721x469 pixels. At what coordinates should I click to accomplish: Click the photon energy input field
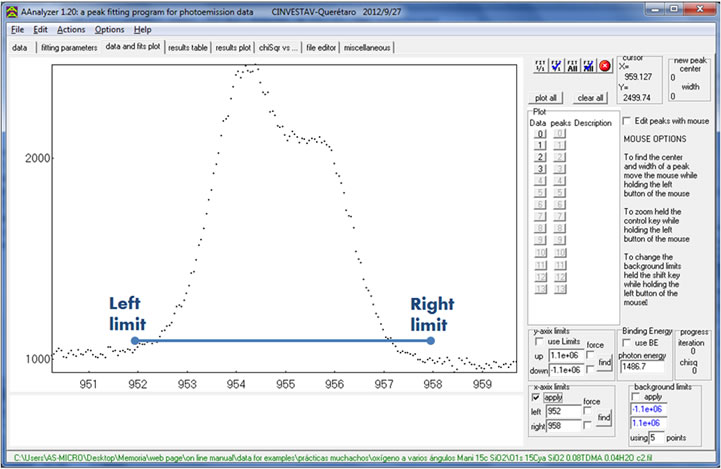[641, 367]
